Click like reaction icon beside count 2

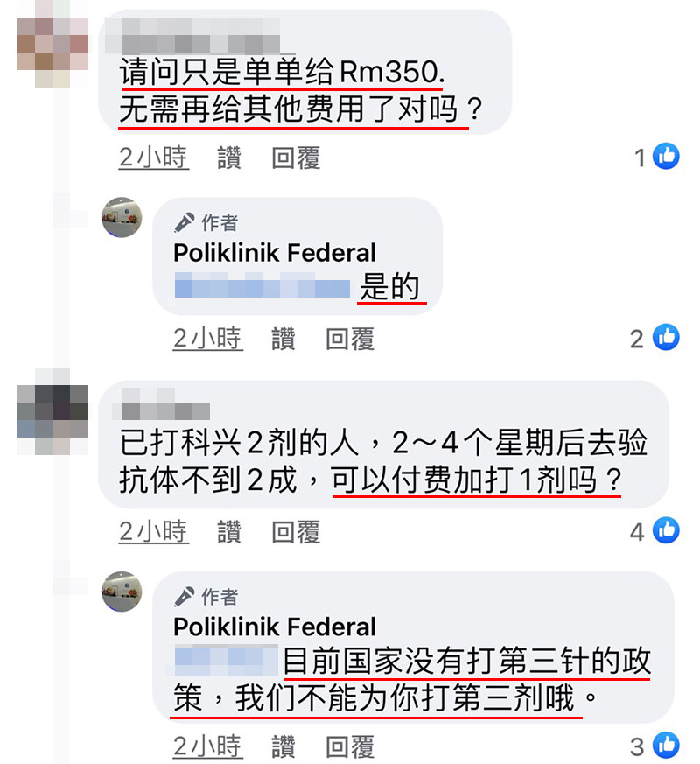click(x=666, y=337)
